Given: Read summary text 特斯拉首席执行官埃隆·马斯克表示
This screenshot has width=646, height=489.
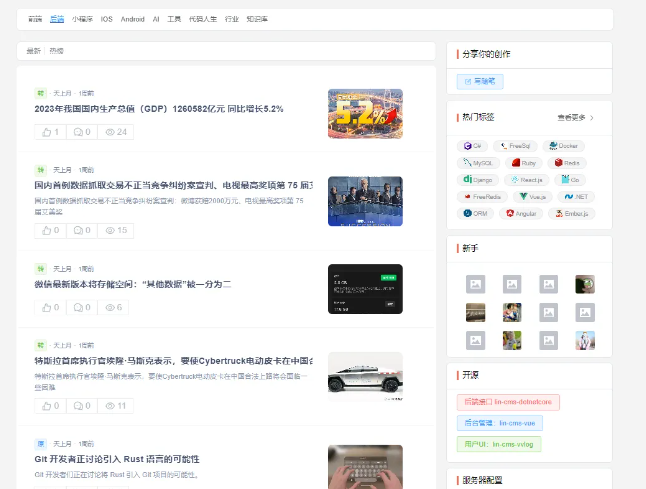Looking at the screenshot, I should [171, 381].
